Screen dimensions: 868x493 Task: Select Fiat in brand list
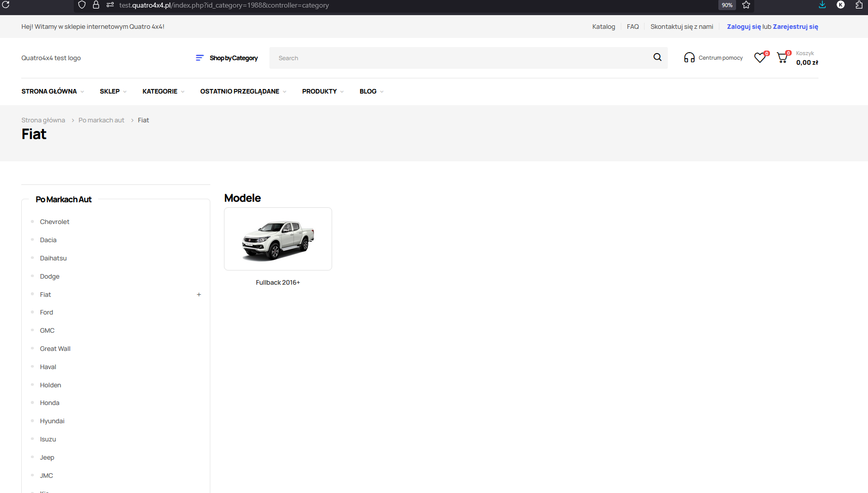(45, 295)
